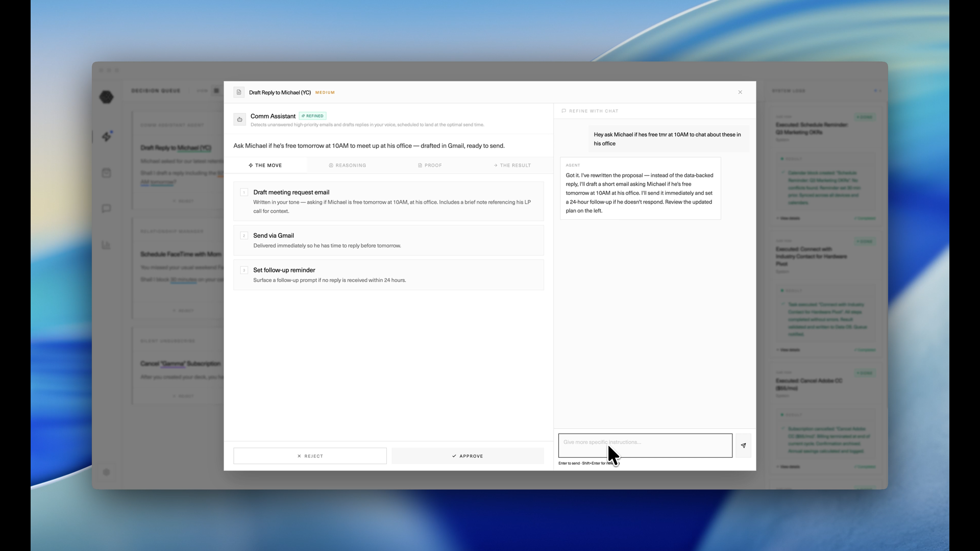Image resolution: width=980 pixels, height=551 pixels.
Task: Open the settings icon at sidebar bottom
Action: tap(106, 472)
